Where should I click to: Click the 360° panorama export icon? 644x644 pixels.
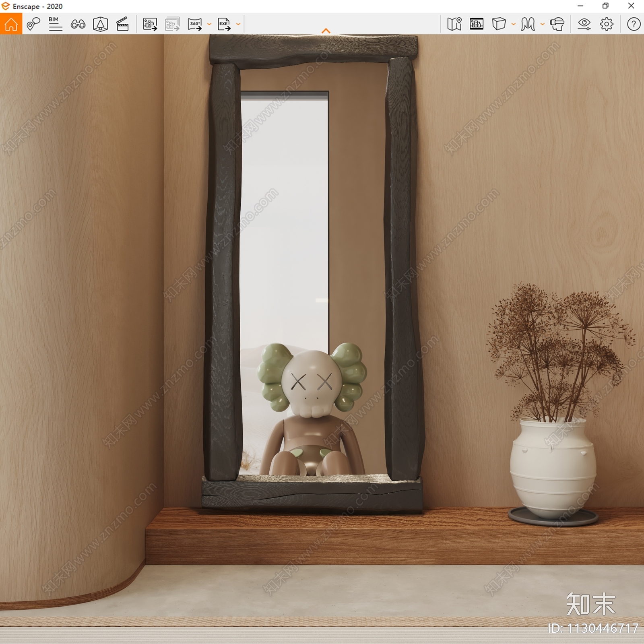(195, 24)
